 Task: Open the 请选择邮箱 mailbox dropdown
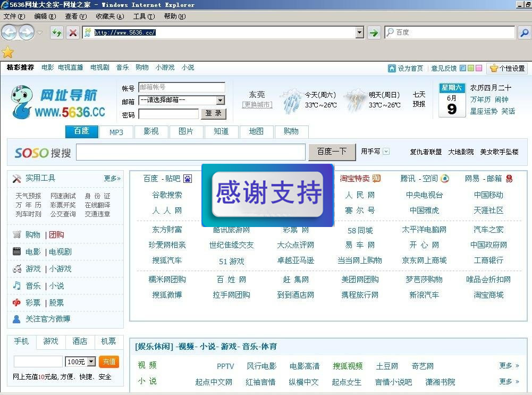(x=221, y=100)
